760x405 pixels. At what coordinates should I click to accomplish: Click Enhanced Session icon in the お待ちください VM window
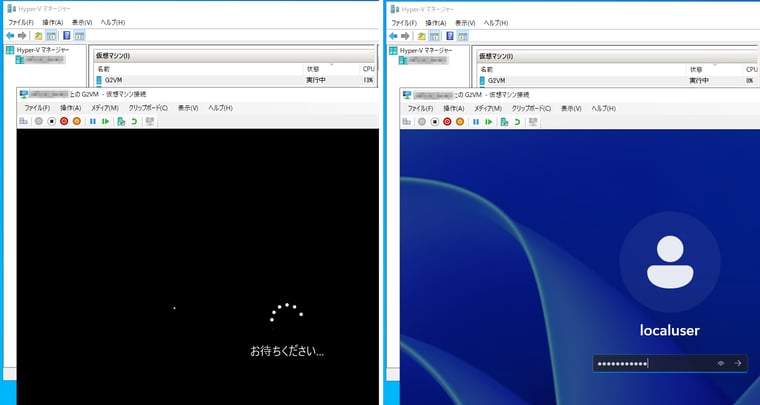click(150, 122)
